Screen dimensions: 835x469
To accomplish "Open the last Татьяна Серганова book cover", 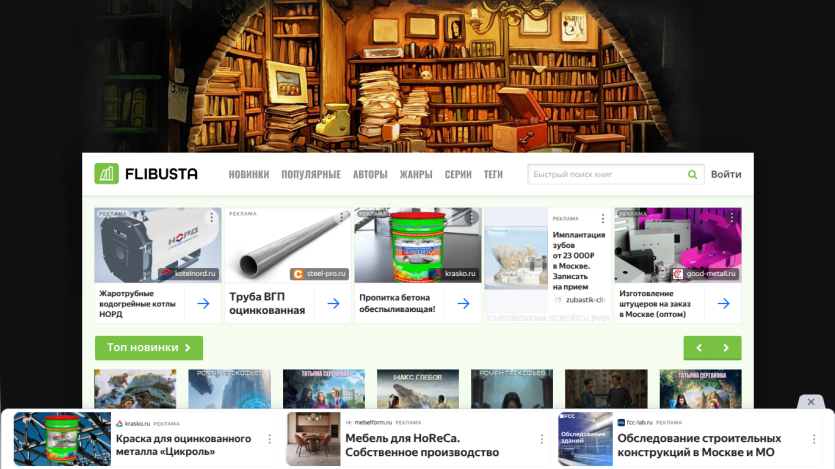I will (x=700, y=389).
